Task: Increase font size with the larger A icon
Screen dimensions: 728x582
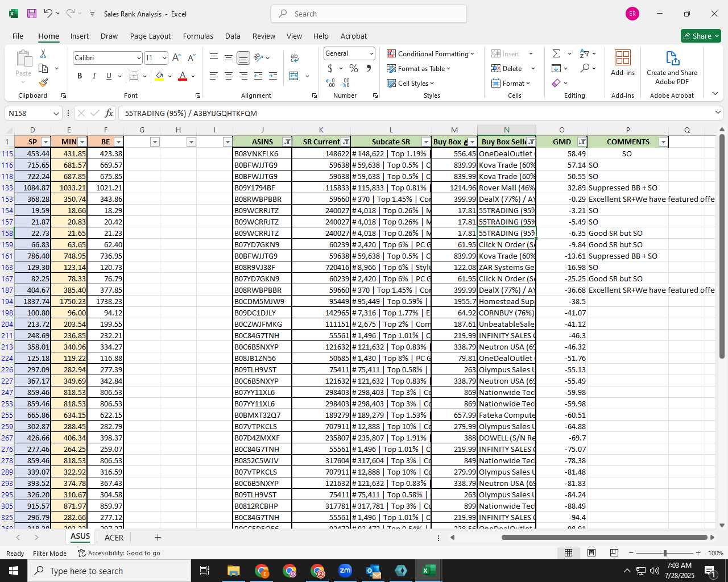Action: tap(176, 58)
